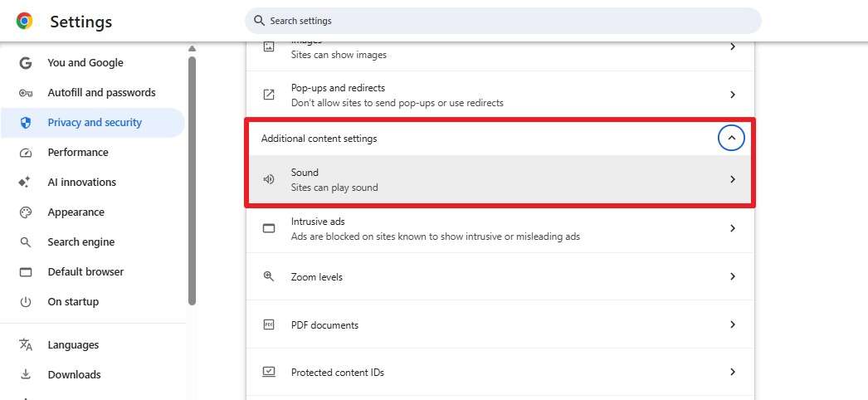Open Languages settings
The width and height of the screenshot is (868, 400).
[92, 344]
